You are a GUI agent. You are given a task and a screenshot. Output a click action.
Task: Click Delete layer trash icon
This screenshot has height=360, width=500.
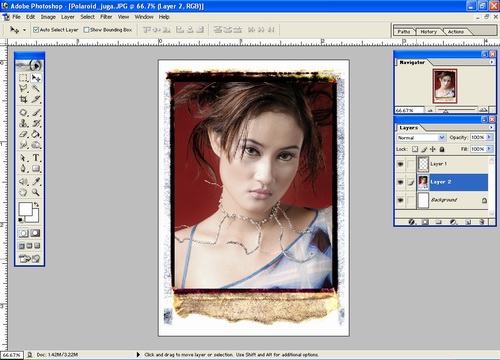click(481, 222)
